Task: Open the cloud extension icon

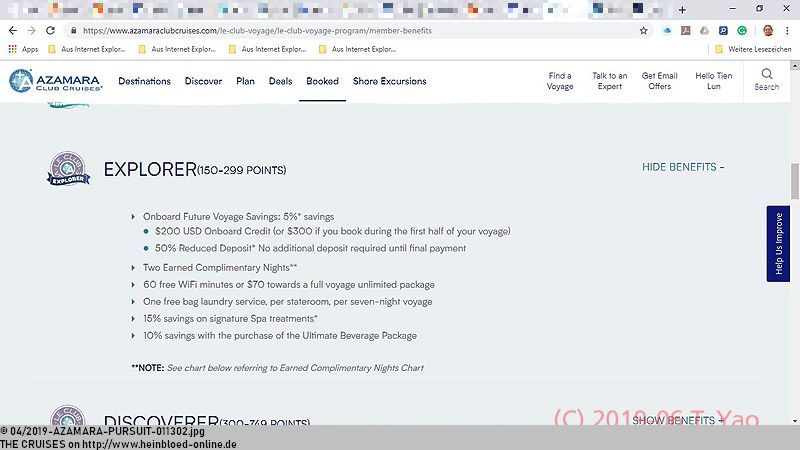Action: 667,31
